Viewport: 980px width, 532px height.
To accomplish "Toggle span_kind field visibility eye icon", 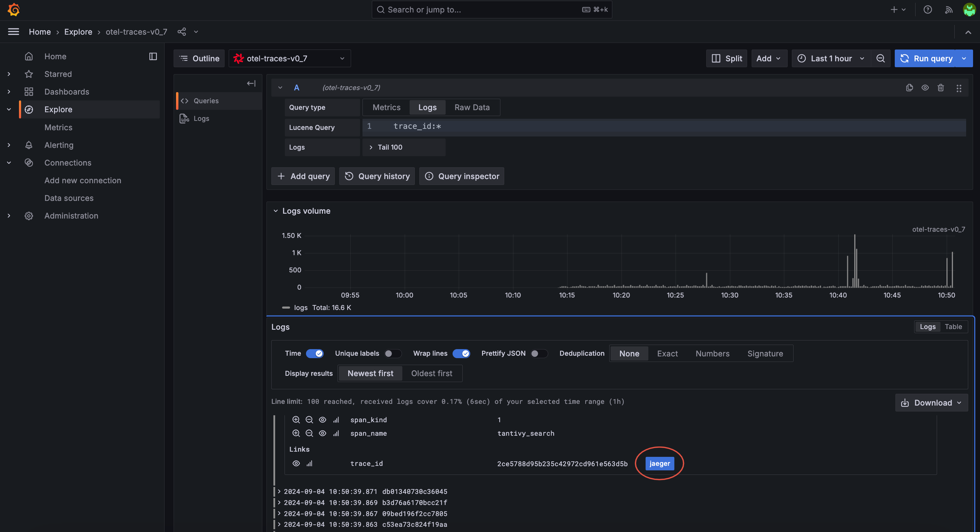I will (x=323, y=420).
